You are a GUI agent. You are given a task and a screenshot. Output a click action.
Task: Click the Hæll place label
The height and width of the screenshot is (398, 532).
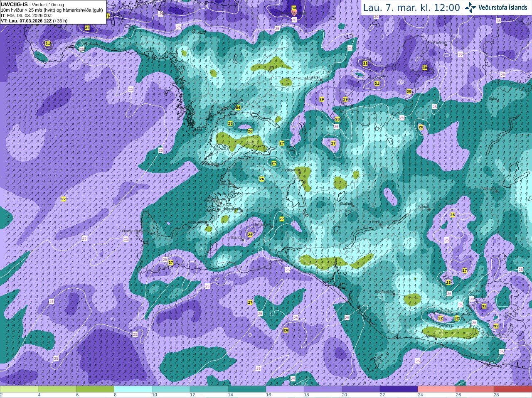pos(376,222)
